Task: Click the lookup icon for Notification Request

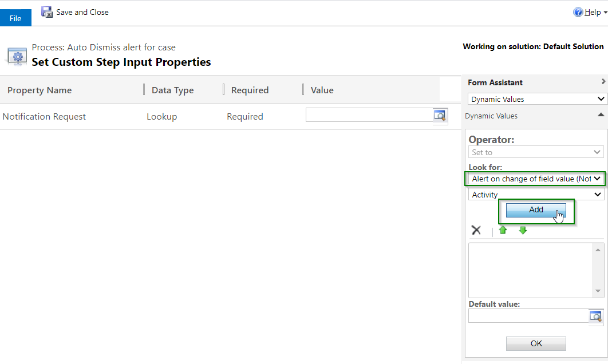Action: 440,116
